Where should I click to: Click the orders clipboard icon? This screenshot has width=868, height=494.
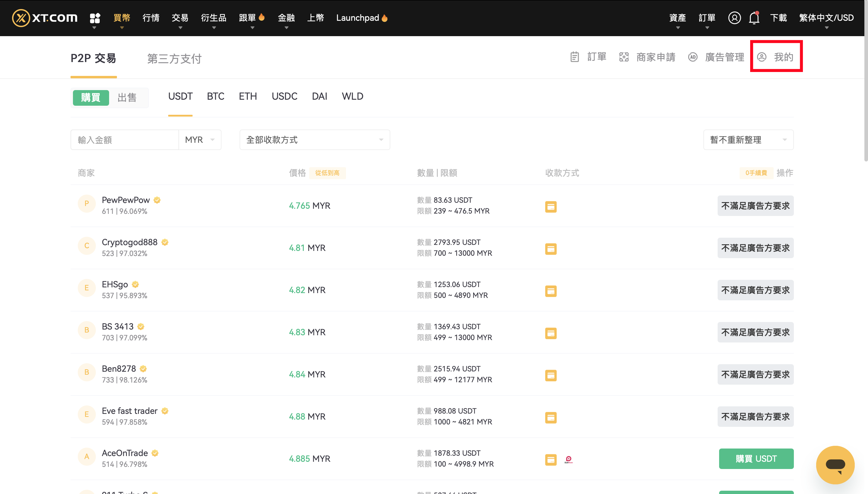[574, 57]
